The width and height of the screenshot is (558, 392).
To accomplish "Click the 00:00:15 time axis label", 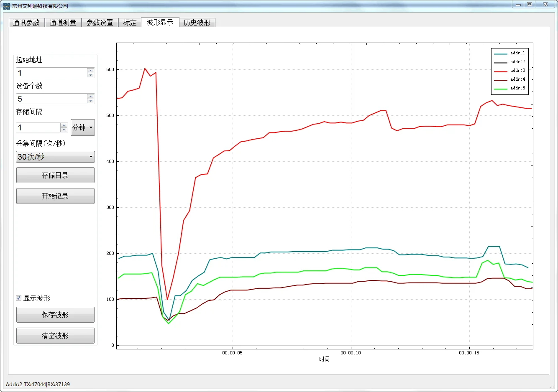I will point(469,353).
